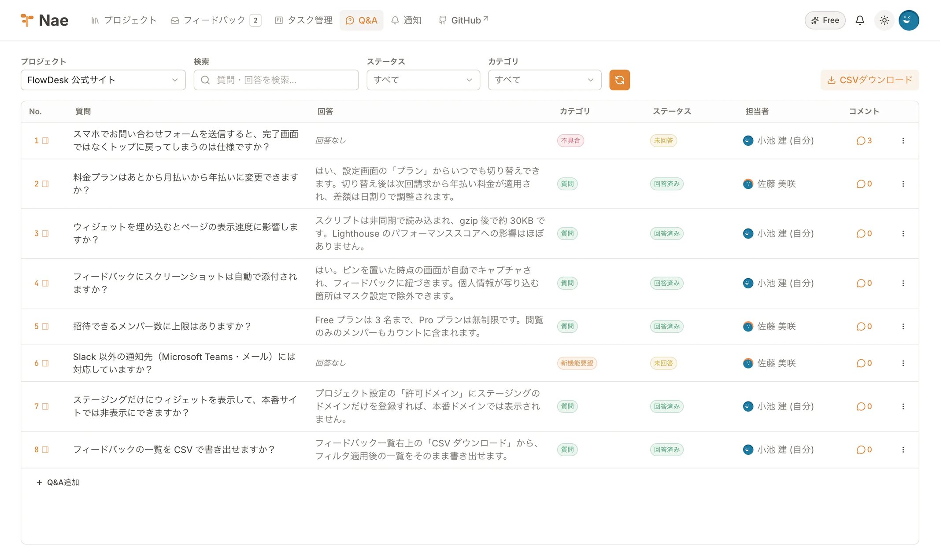This screenshot has height=560, width=940.
Task: Expand the カテゴリ filter dropdown
Action: pyautogui.click(x=544, y=80)
